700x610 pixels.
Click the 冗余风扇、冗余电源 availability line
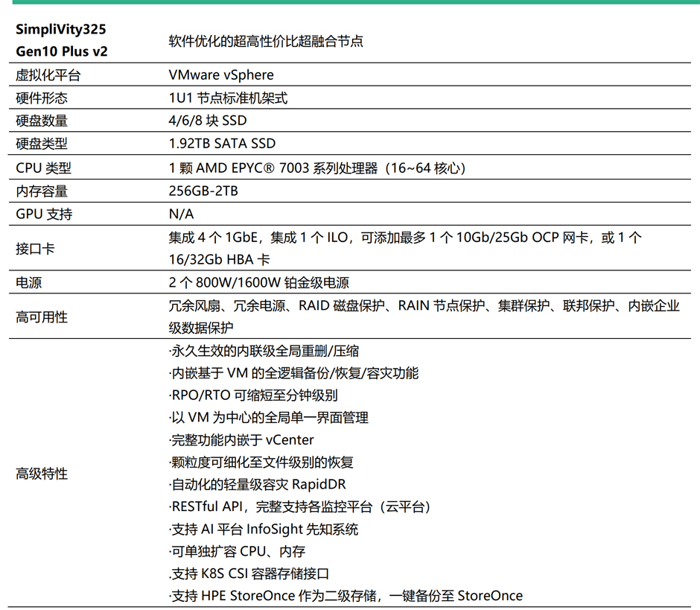(424, 306)
